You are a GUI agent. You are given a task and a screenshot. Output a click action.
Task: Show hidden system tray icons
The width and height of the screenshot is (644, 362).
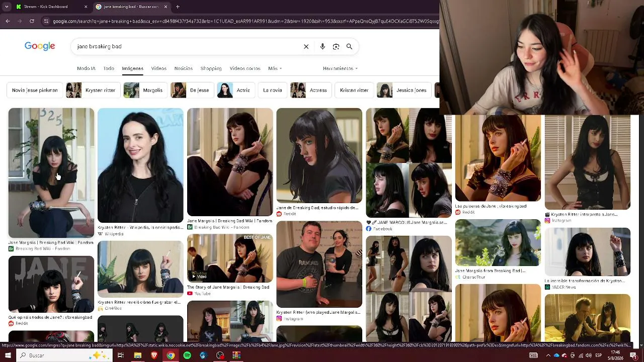click(x=548, y=355)
